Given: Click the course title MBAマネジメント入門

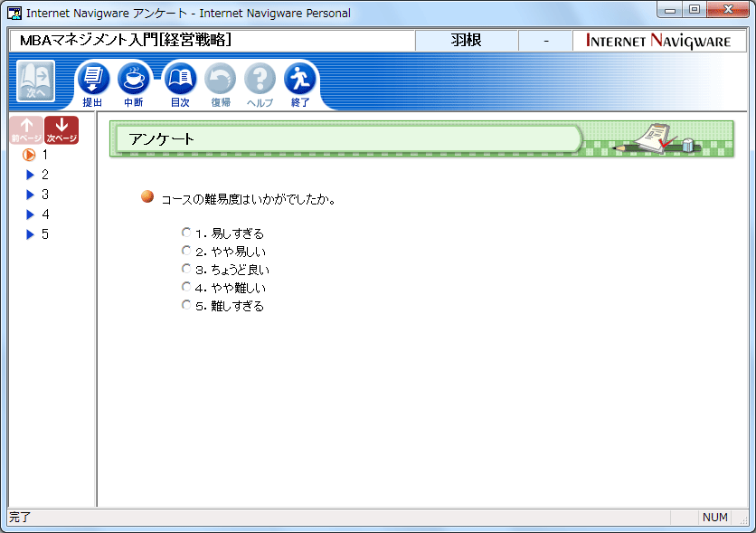Looking at the screenshot, I should coord(126,40).
